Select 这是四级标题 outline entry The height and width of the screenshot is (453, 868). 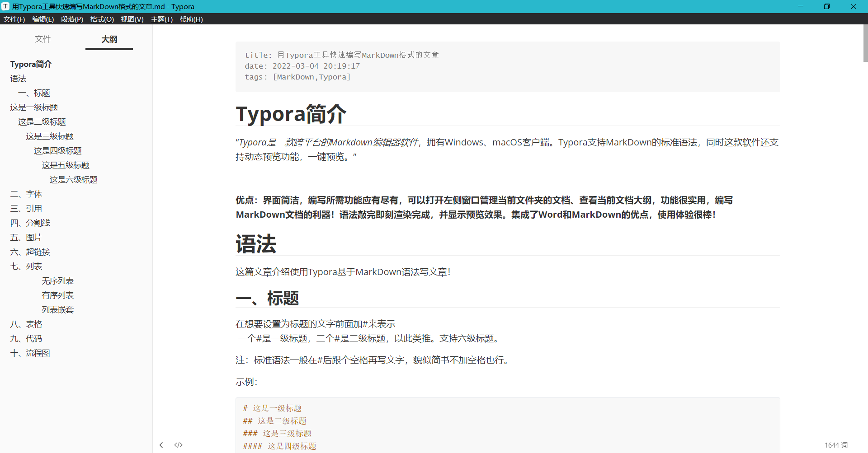coord(58,151)
